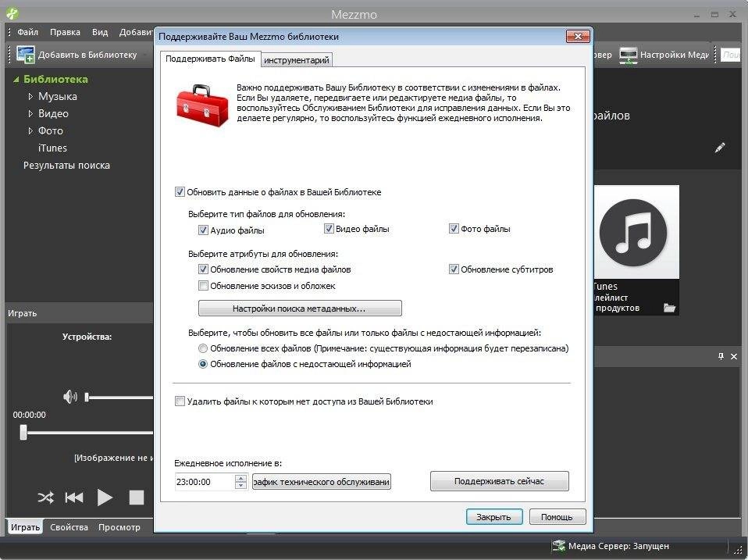Close the lower right panel
Viewport: 748px width, 560px height.
point(734,356)
